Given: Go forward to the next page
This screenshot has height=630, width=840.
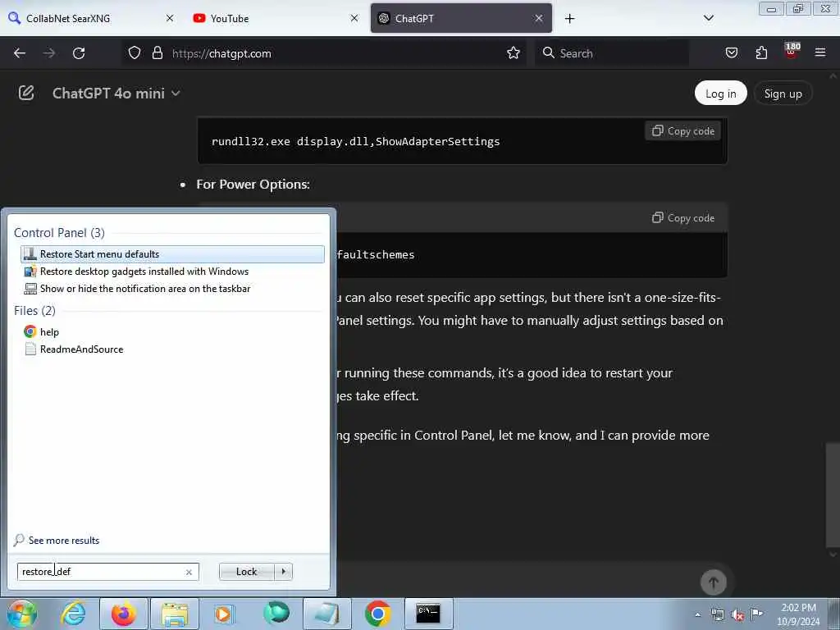Looking at the screenshot, I should click(x=49, y=53).
